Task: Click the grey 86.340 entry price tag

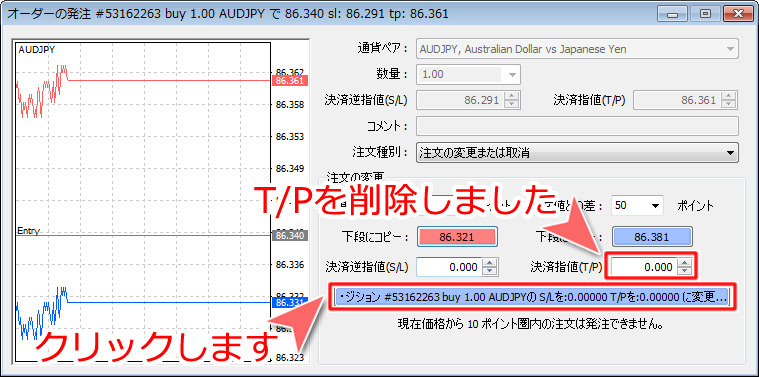Action: [290, 236]
